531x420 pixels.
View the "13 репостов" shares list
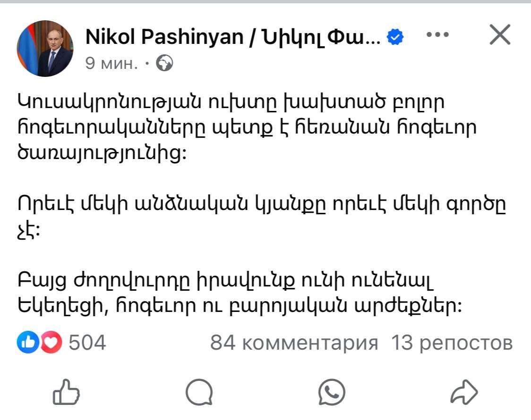click(x=452, y=343)
